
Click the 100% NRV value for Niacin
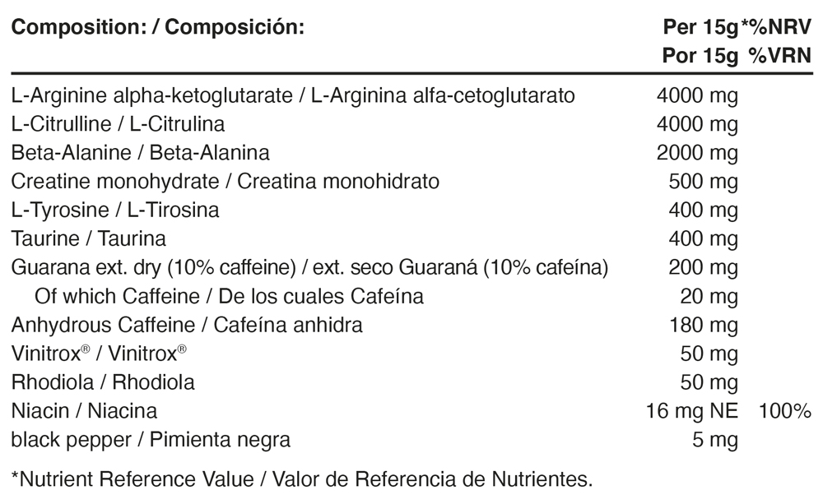click(786, 410)
